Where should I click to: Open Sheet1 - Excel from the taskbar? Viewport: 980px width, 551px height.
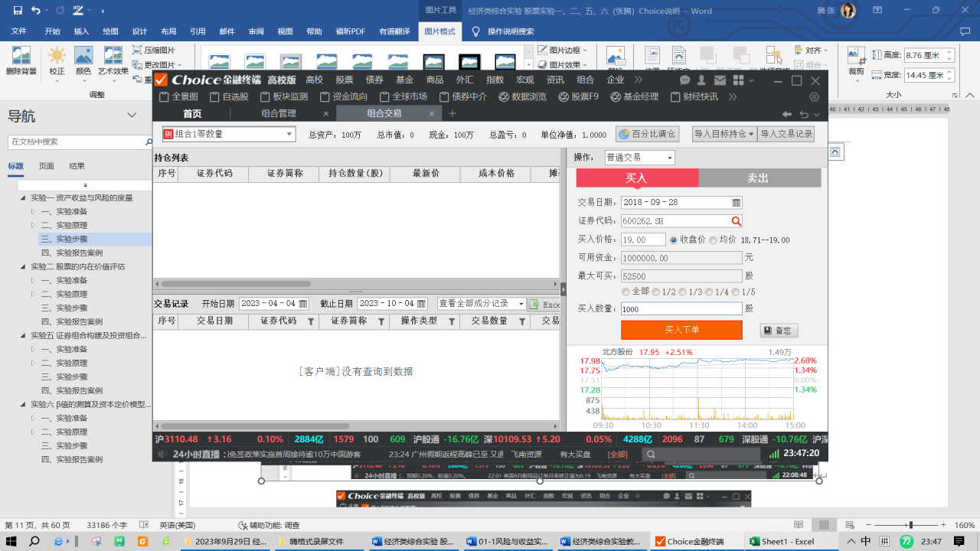click(782, 541)
